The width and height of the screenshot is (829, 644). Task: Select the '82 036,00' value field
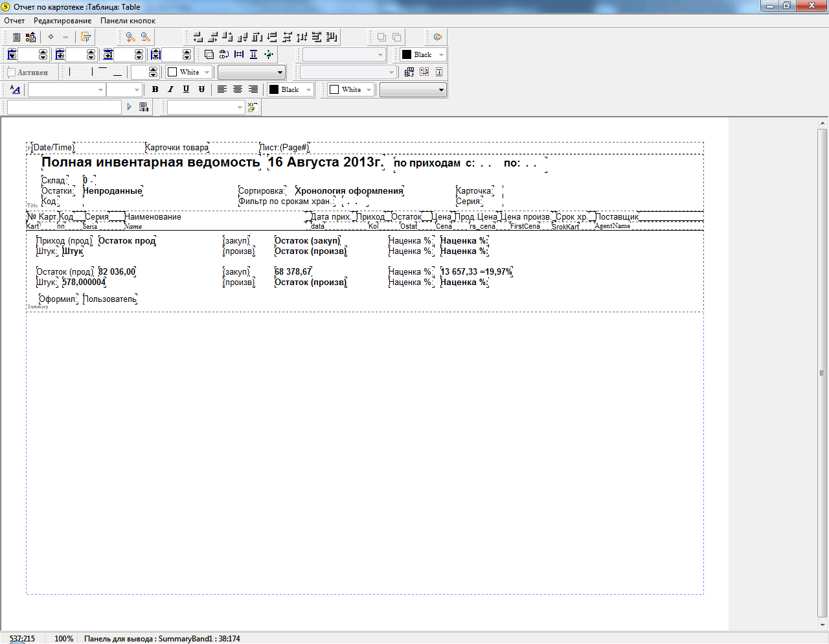[x=117, y=271]
